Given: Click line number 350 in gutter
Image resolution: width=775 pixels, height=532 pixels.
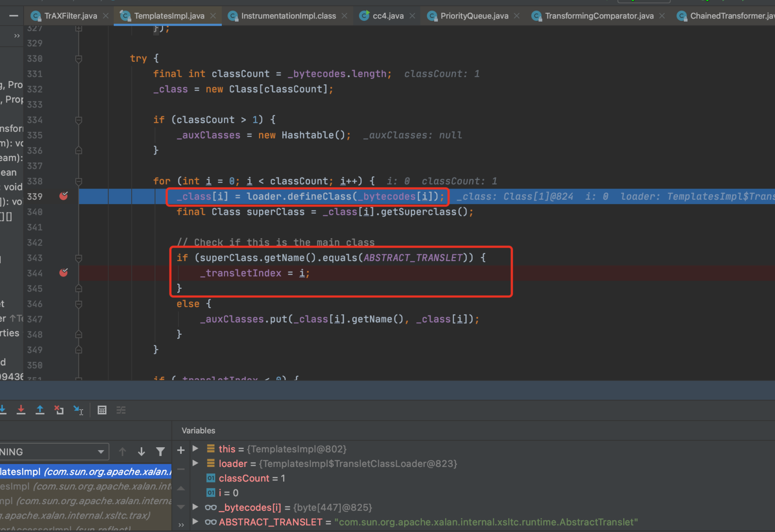Looking at the screenshot, I should tap(35, 365).
